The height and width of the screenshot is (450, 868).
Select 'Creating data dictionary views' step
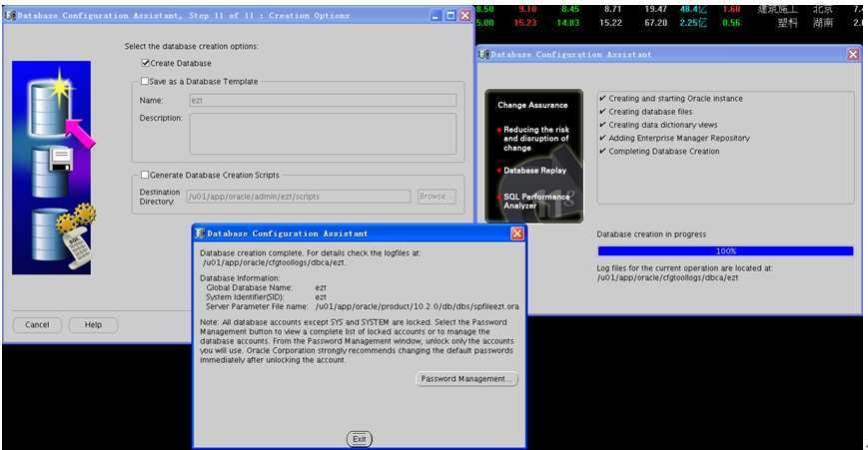click(x=662, y=125)
